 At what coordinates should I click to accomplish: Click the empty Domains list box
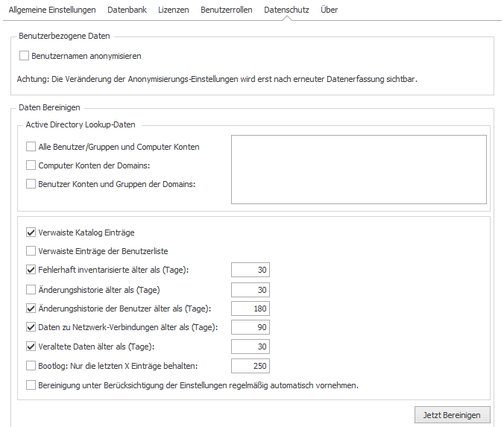coord(359,169)
